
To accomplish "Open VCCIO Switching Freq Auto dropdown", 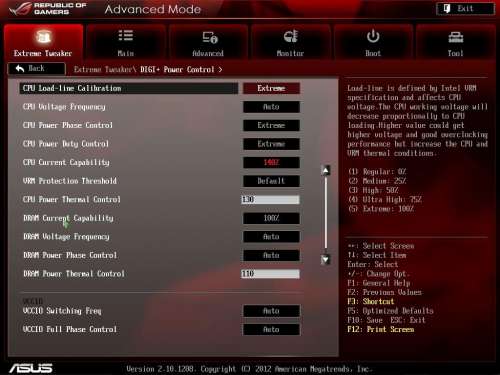I will (x=271, y=311).
